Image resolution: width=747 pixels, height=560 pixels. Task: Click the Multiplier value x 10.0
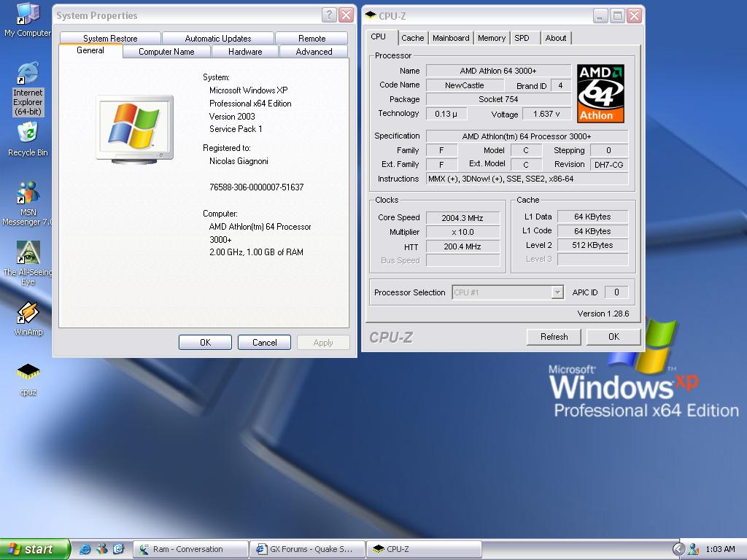(462, 232)
